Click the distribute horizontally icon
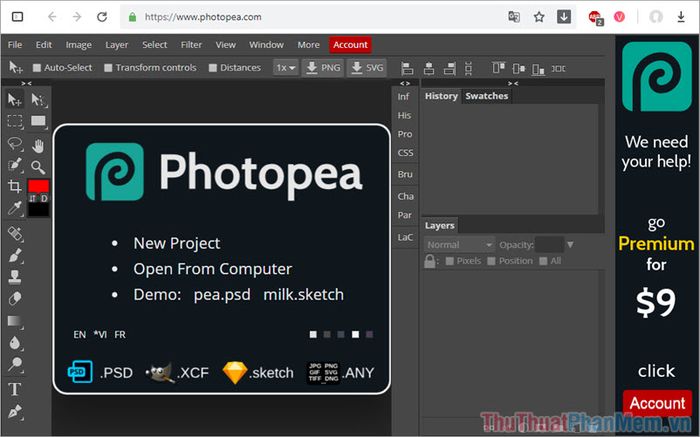This screenshot has width=700, height=437. pos(558,68)
